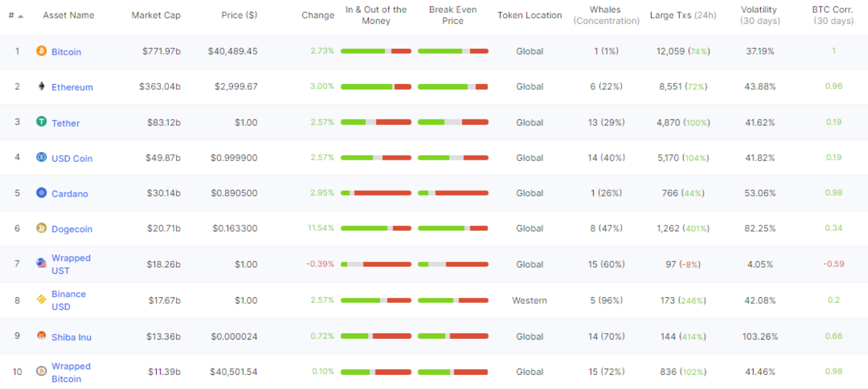868x389 pixels.
Task: Click Ethereum's 0.96 BTC correlation value
Action: (833, 86)
